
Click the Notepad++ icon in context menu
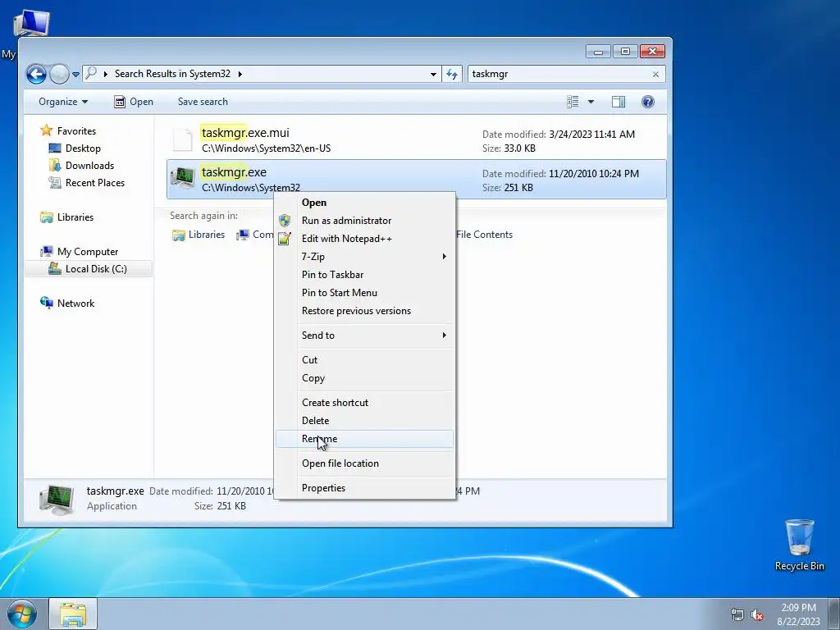coord(285,239)
